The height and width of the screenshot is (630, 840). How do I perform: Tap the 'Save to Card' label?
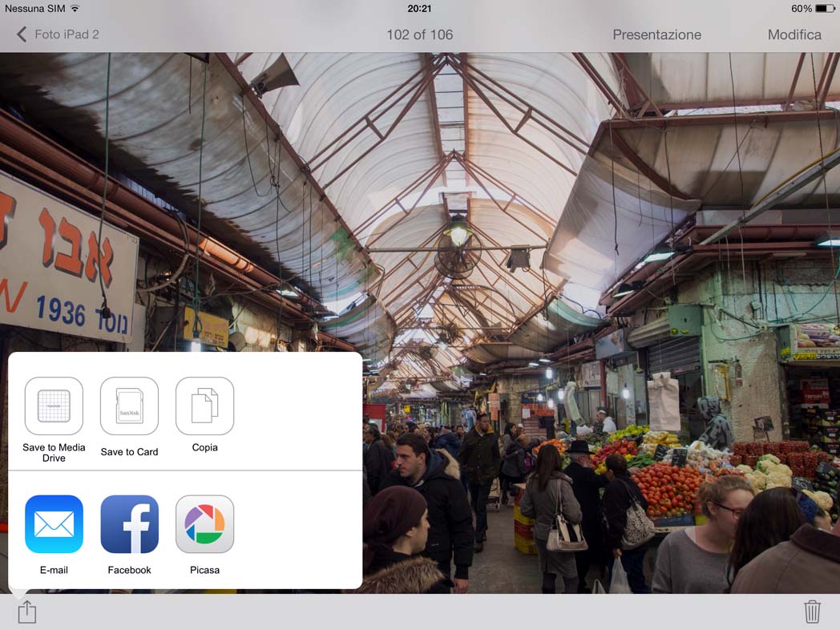(129, 452)
